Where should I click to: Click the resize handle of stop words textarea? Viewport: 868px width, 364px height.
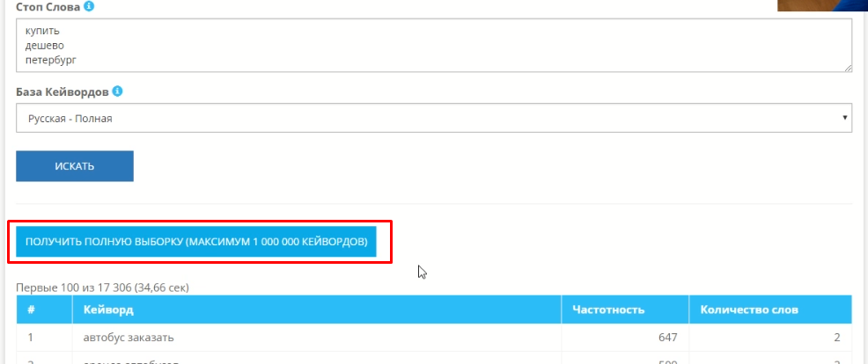click(x=848, y=68)
